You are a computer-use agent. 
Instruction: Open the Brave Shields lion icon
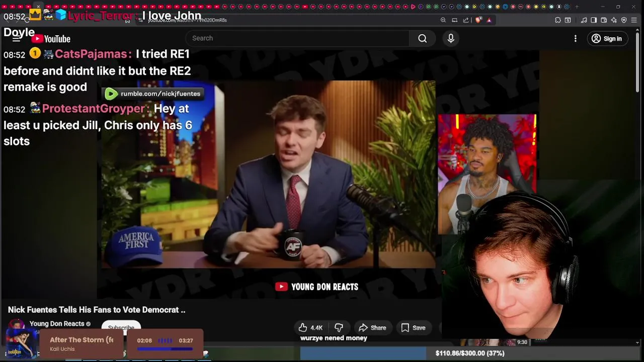click(478, 20)
